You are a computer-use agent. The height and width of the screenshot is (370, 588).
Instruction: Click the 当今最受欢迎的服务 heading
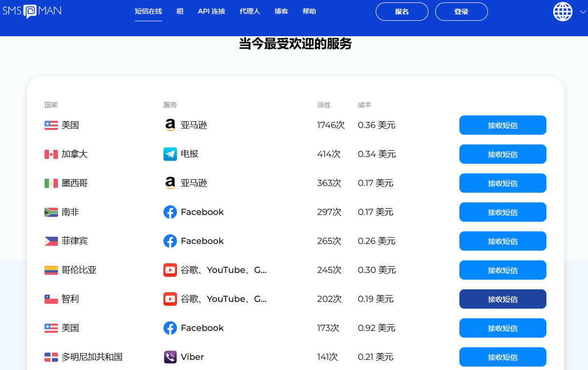click(295, 44)
